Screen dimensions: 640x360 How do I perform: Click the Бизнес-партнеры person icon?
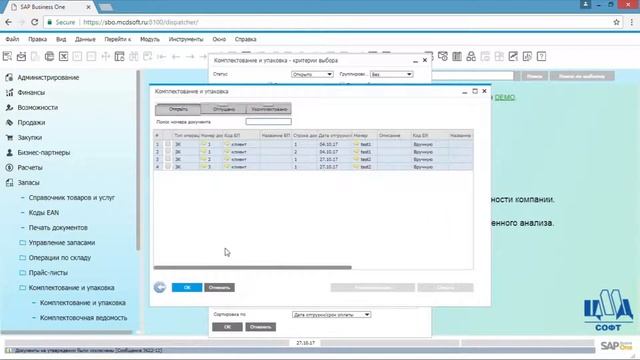tap(9, 152)
